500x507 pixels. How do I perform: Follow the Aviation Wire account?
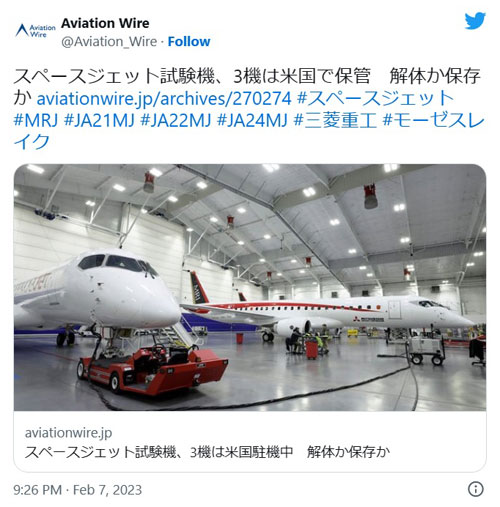coord(189,42)
